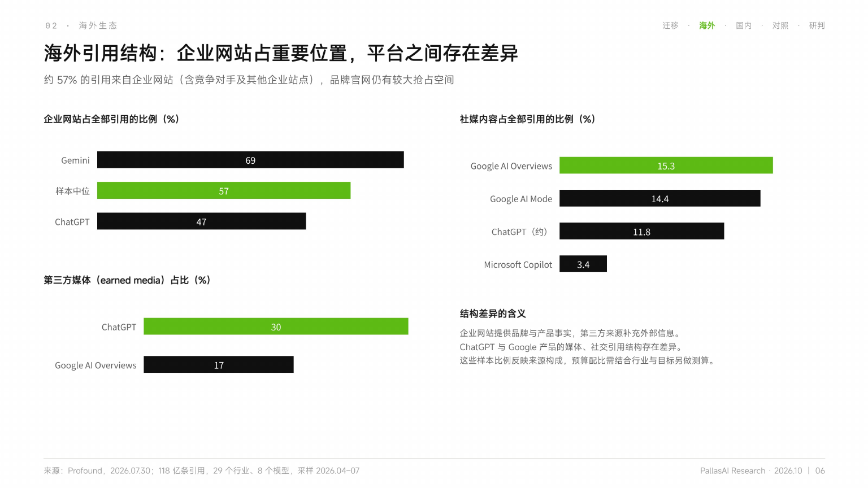Viewport: 868px width, 488px height.
Task: Click the source footnote starting 来源：Profound
Action: 202,470
